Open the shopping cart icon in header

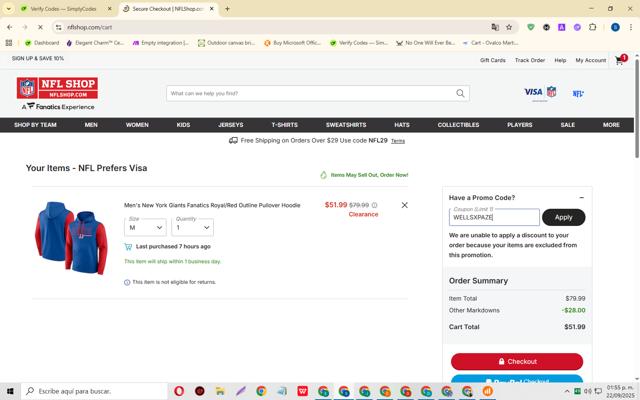pyautogui.click(x=620, y=60)
